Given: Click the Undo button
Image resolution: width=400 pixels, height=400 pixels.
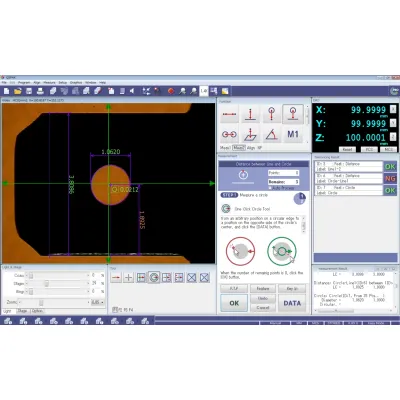Looking at the screenshot, I should (x=263, y=298).
